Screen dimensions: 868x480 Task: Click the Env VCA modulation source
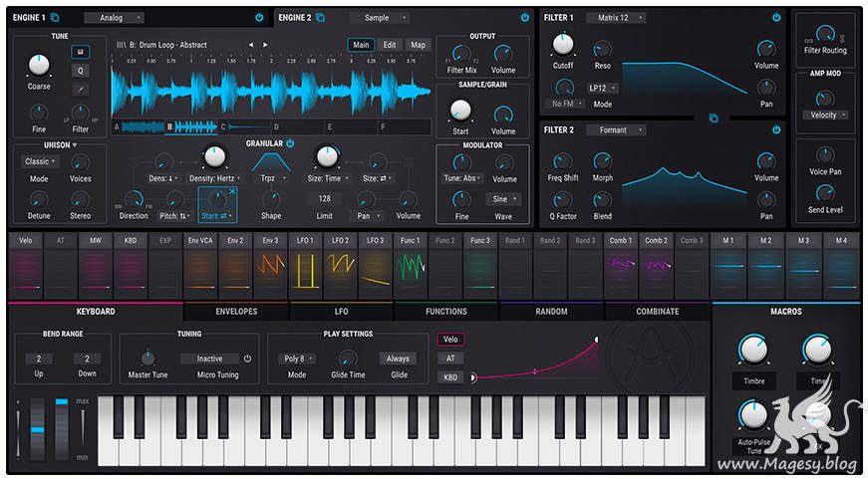click(x=200, y=266)
